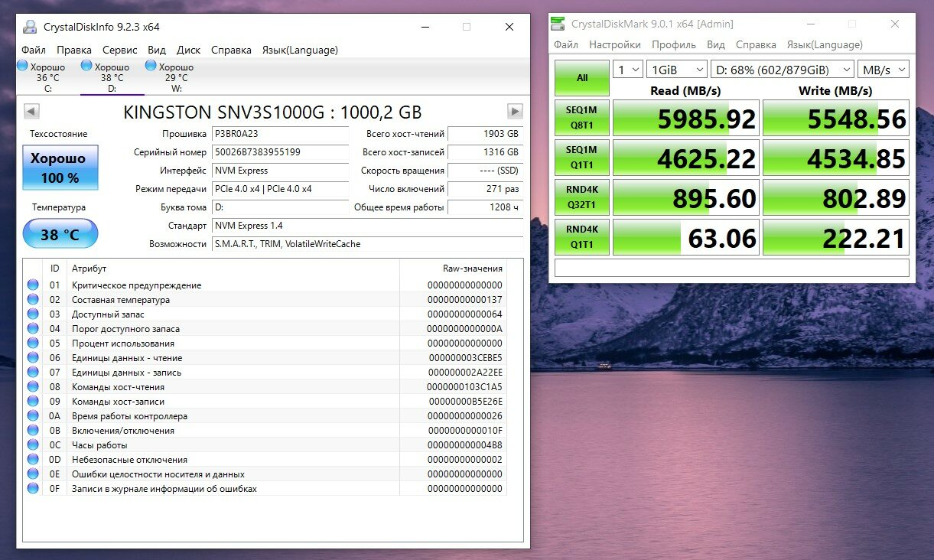Screen dimensions: 934x560
Task: Start SEQ1M Q1T1 benchmark test
Action: point(582,157)
